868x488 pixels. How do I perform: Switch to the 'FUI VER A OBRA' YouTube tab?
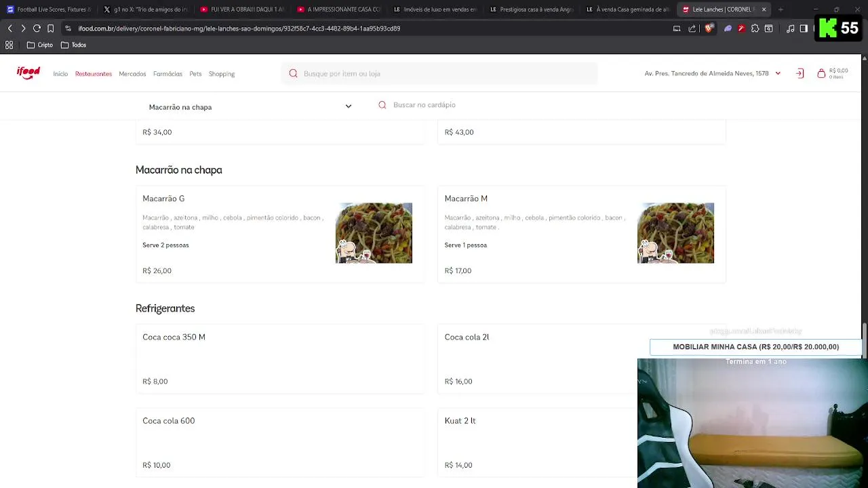point(242,9)
